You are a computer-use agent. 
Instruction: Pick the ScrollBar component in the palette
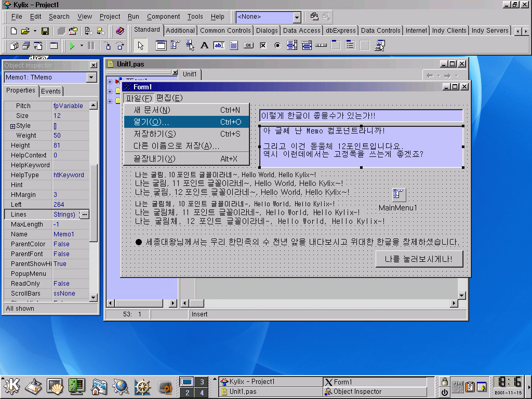tap(321, 45)
